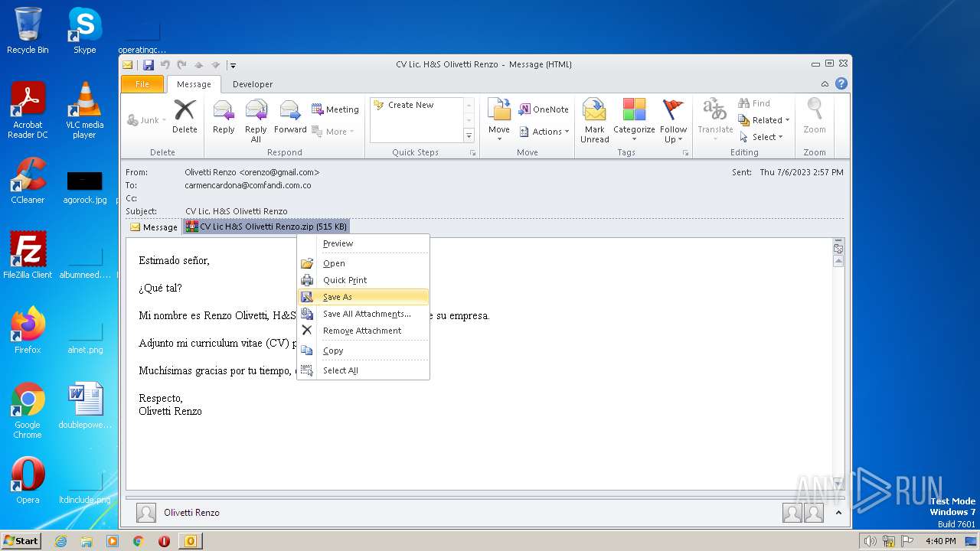Switch to the Message body tab
Screen dimensions: 980x551
pos(154,227)
